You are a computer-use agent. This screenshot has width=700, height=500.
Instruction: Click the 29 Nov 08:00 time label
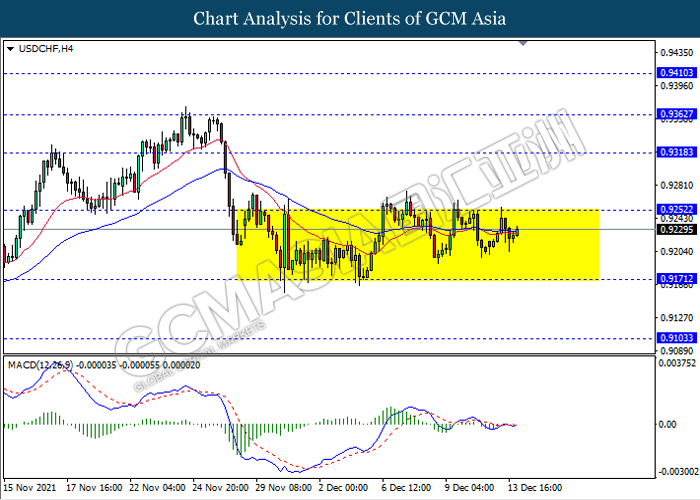pyautogui.click(x=284, y=488)
